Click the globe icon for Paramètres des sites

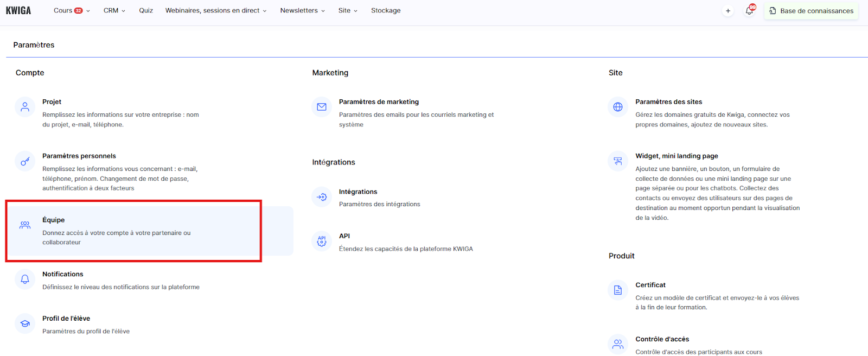[618, 107]
